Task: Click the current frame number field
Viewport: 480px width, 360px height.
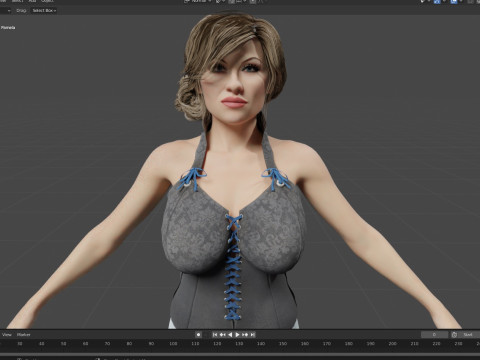Action: click(x=434, y=335)
